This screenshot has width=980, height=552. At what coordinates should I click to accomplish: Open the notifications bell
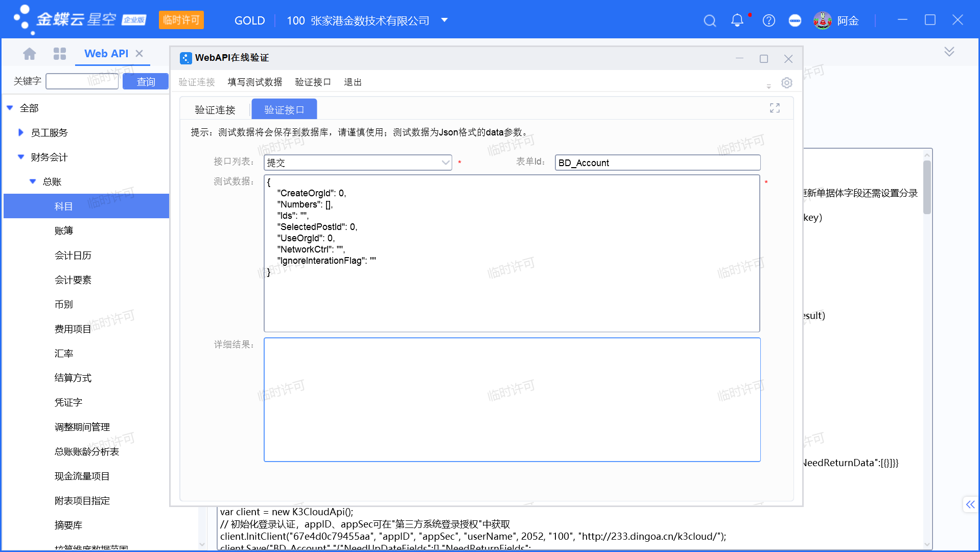pos(737,20)
